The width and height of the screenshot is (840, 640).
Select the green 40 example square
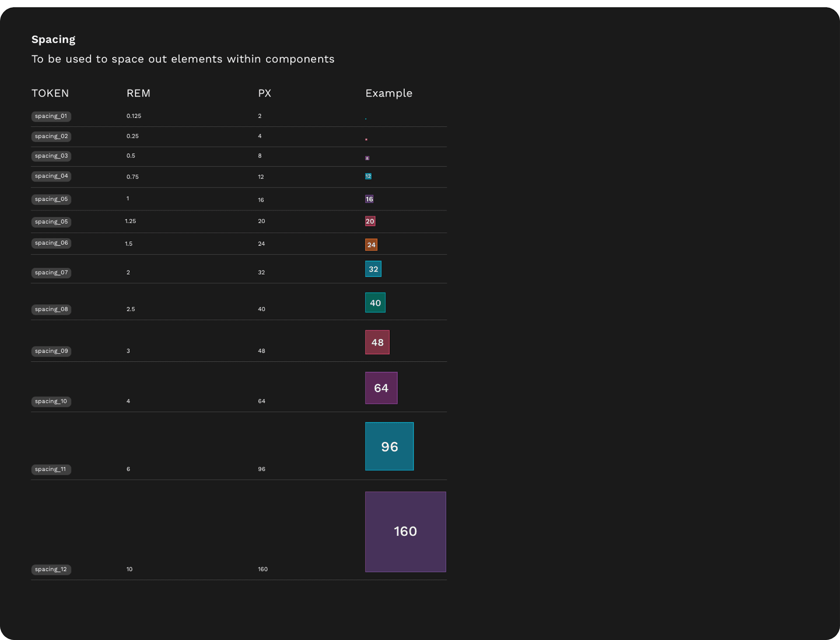click(375, 303)
